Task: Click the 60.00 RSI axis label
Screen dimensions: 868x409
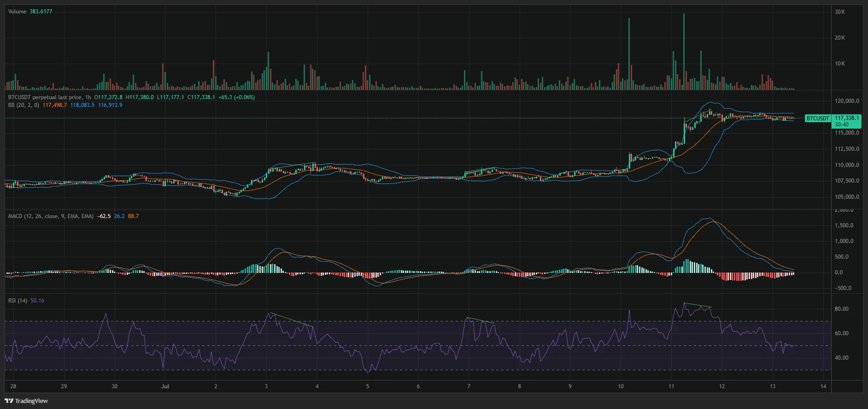Action: pyautogui.click(x=842, y=333)
